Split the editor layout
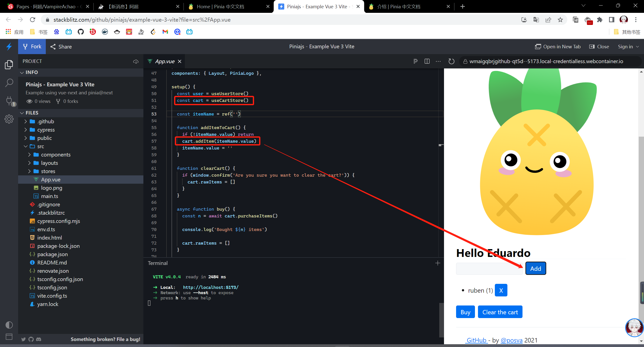The image size is (644, 347). [427, 61]
